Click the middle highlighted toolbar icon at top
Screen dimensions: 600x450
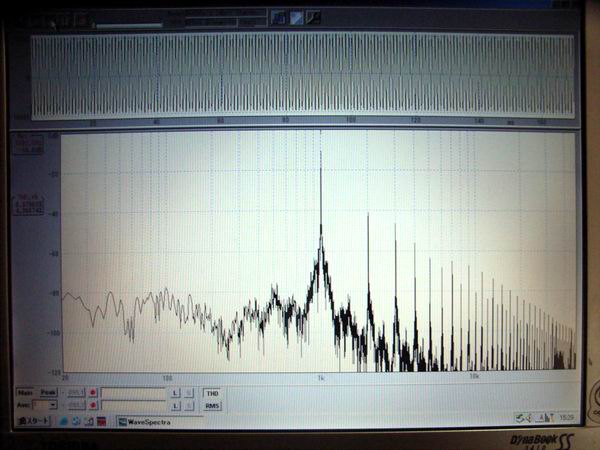[296, 17]
